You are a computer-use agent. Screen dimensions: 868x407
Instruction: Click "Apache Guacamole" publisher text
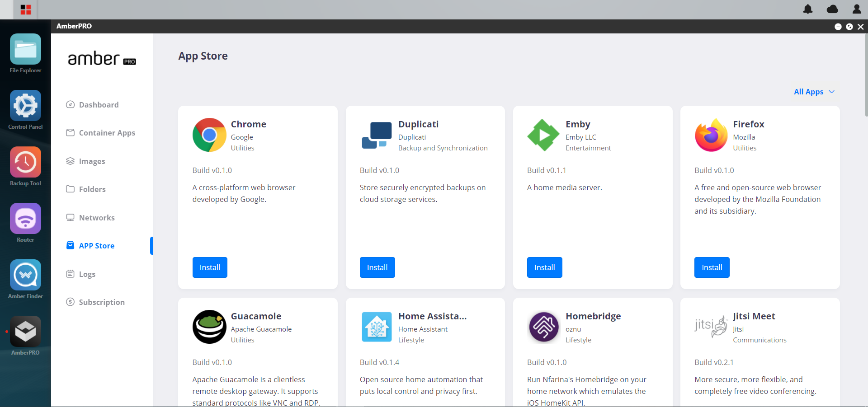click(261, 329)
